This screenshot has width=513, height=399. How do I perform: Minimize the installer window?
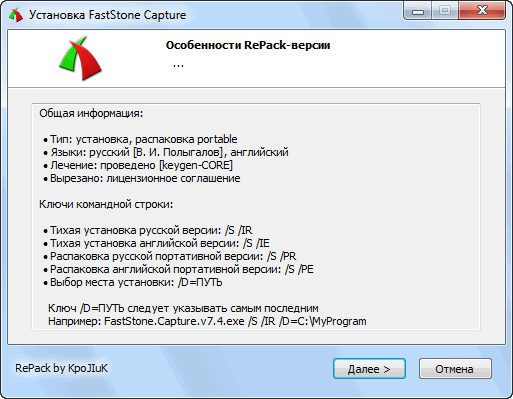418,11
